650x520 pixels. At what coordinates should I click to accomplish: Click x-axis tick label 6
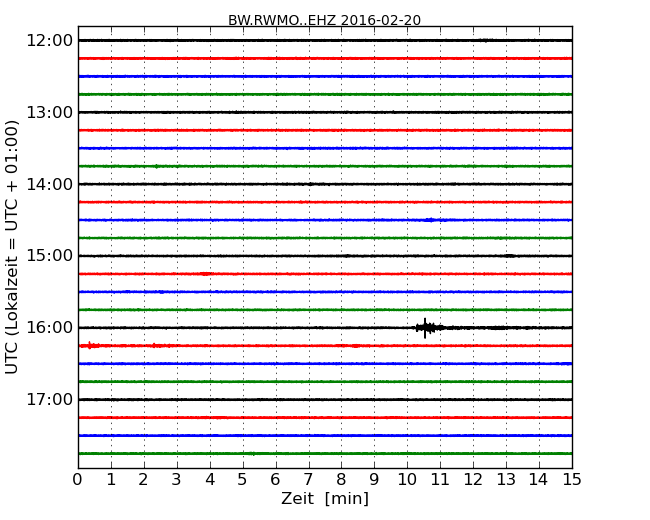pyautogui.click(x=275, y=480)
